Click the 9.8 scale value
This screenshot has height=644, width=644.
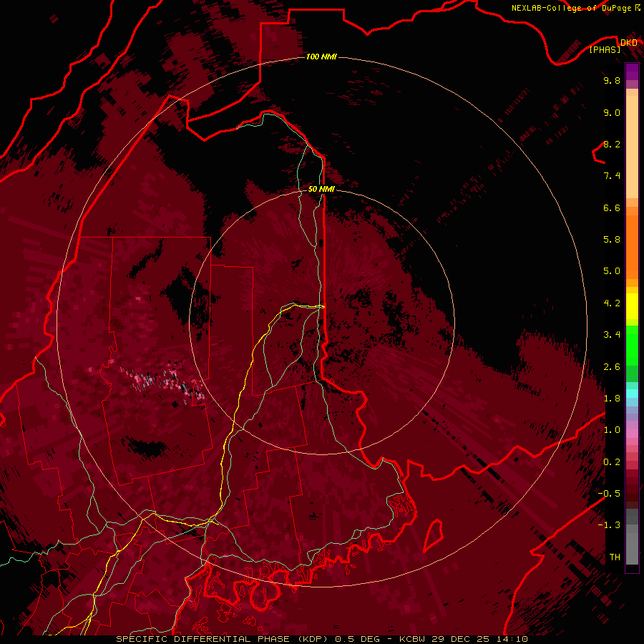point(612,80)
